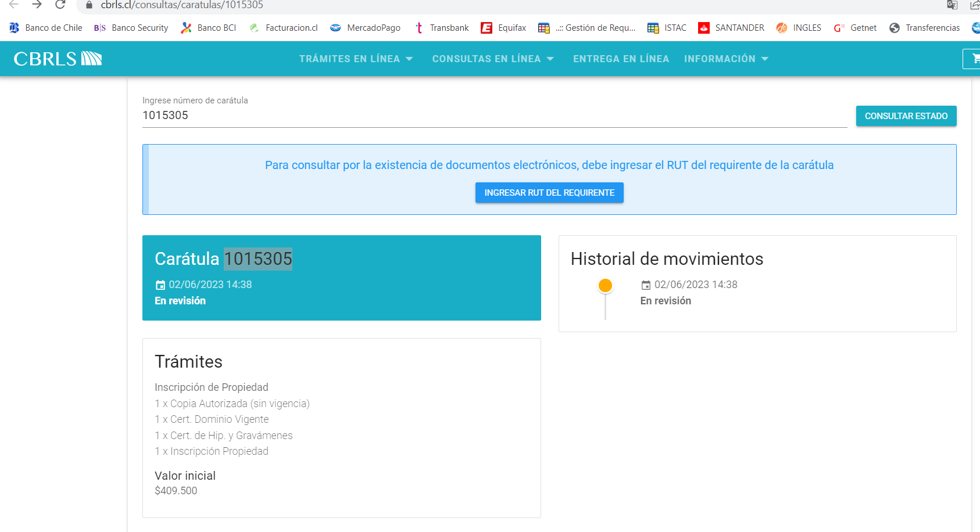This screenshot has height=532, width=980.
Task: Open the MercadoPago bookmark
Action: [x=365, y=28]
